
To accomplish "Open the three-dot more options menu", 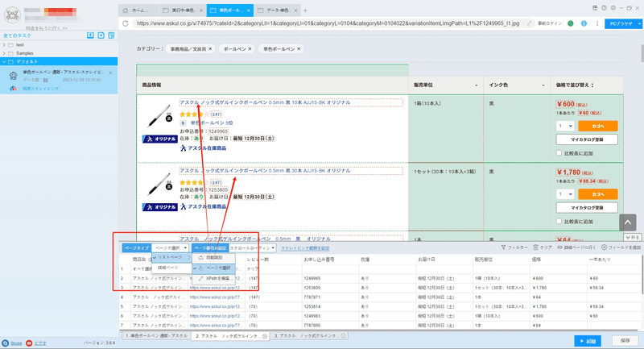I will [597, 23].
